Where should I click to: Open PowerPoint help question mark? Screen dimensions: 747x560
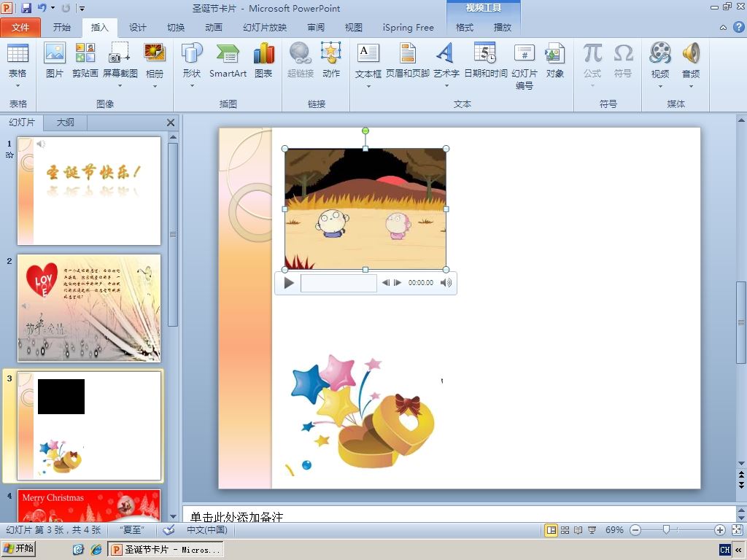(738, 27)
